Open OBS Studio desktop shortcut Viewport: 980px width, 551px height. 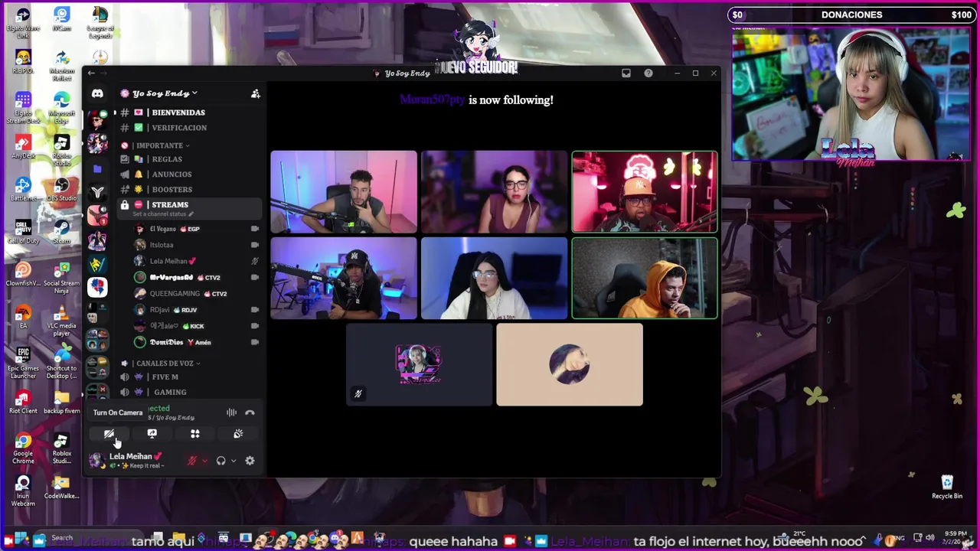[61, 190]
